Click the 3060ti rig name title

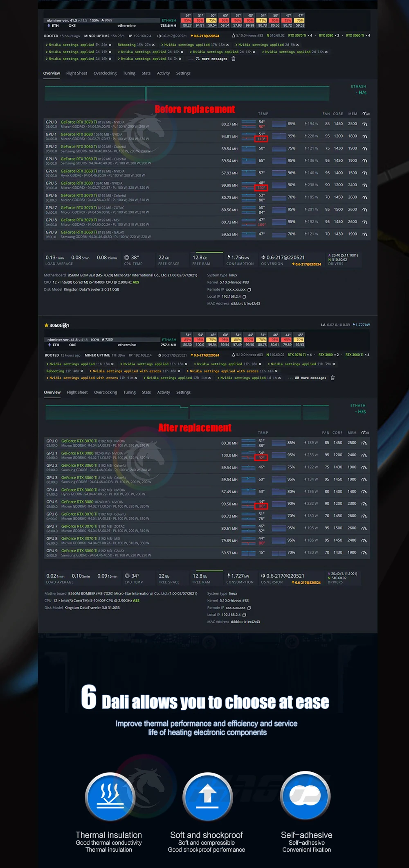(x=59, y=325)
